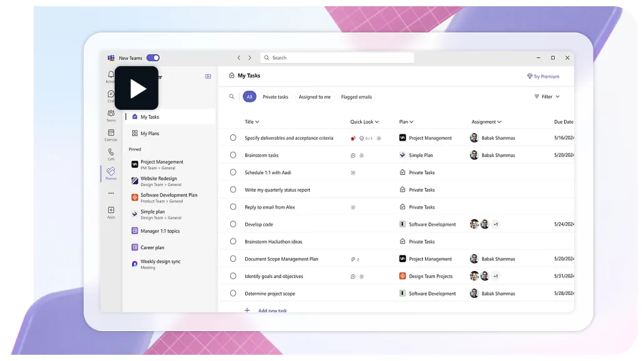Click 'Add new task' button
The height and width of the screenshot is (361, 644).
[x=272, y=310]
